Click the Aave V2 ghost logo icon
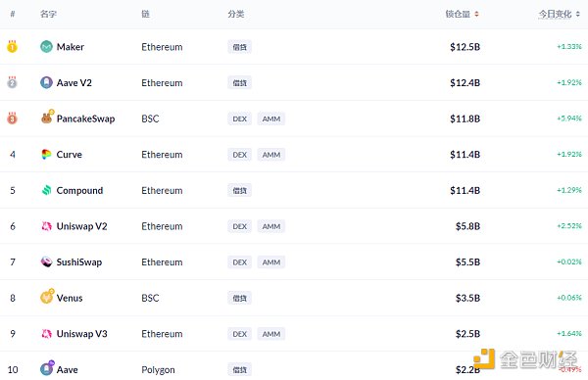 click(46, 82)
